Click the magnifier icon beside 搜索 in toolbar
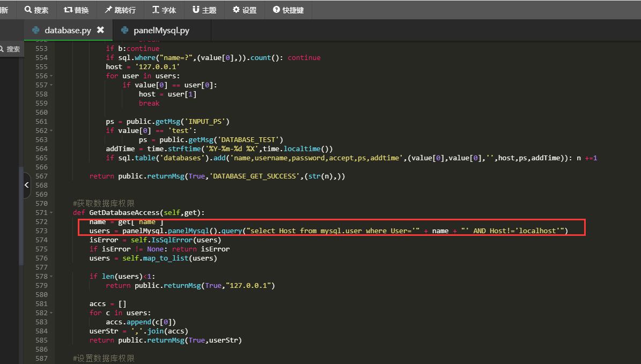This screenshot has width=641, height=364. [28, 10]
